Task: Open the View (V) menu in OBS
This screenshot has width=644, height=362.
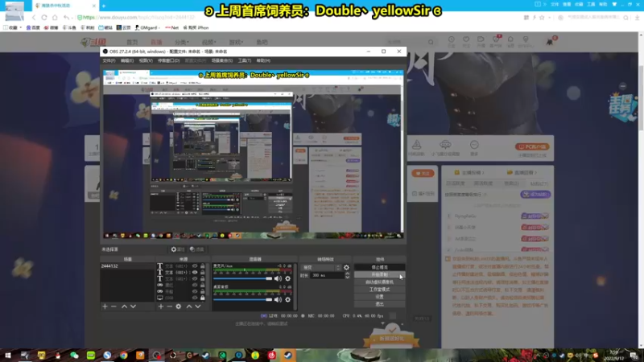Action: (146, 60)
